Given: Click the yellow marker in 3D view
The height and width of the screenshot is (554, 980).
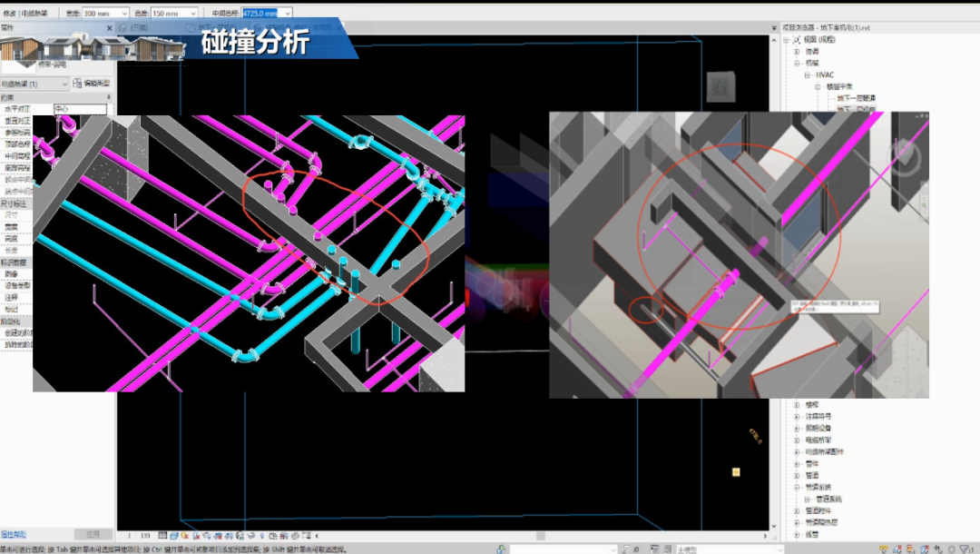Looking at the screenshot, I should pos(736,472).
